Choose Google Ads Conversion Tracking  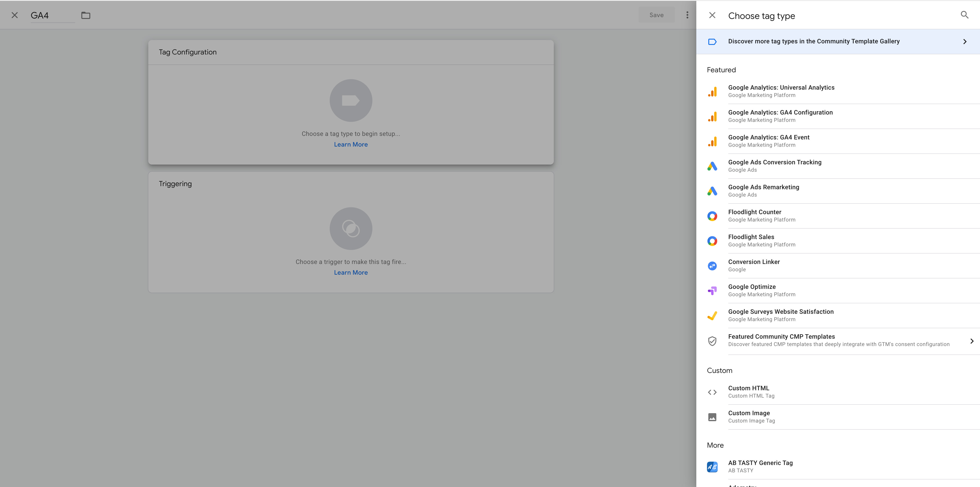[838, 166]
